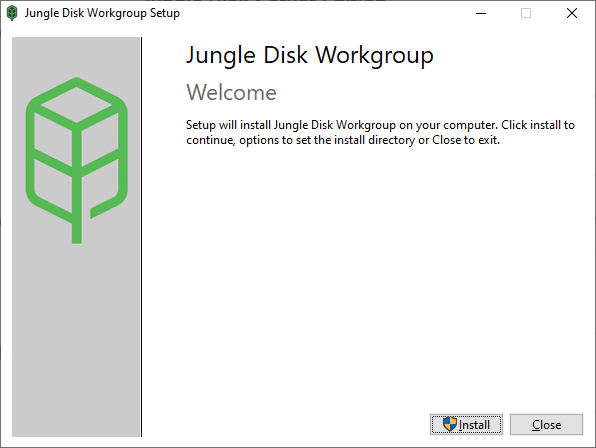Screen dimensions: 596x448
Task: Click the greyed-out maximize window icon
Action: pyautogui.click(x=526, y=13)
